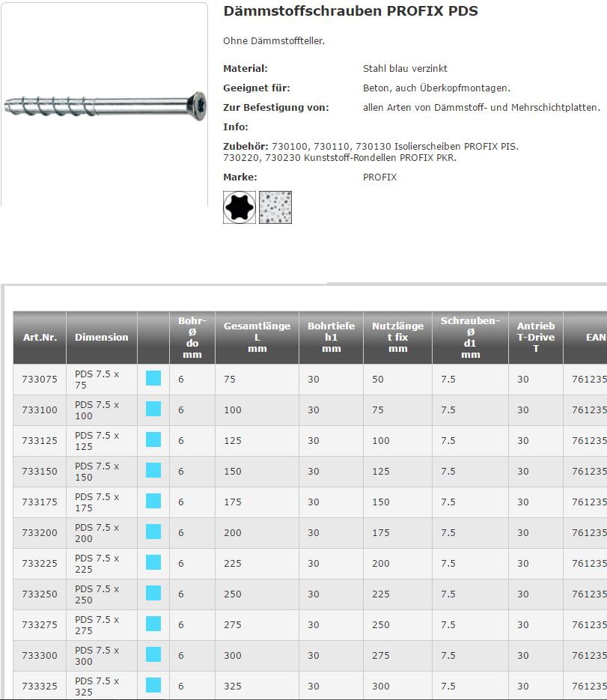Click the Dimension column header

[x=101, y=338]
